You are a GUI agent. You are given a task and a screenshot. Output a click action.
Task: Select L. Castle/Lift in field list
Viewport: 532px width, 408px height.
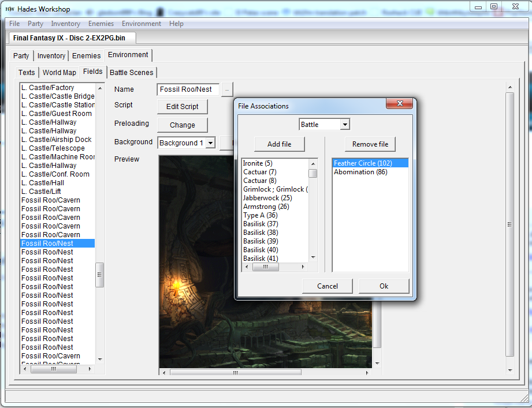(x=58, y=192)
